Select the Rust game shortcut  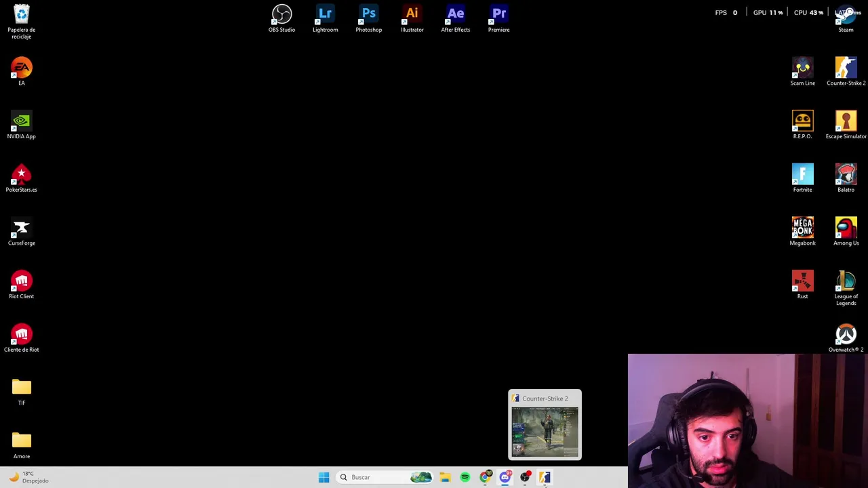point(803,285)
